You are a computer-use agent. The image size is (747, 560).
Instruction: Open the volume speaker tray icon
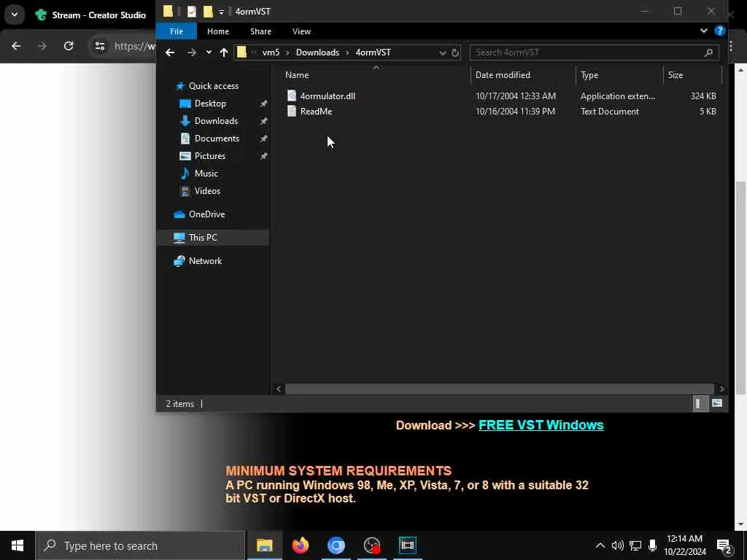pyautogui.click(x=617, y=545)
